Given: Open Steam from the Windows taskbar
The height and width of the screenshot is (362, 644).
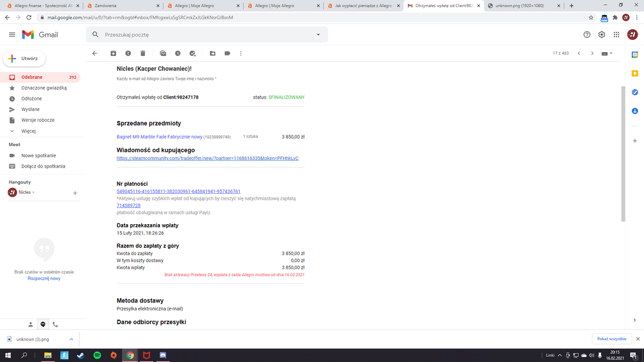Looking at the screenshot, I should tap(81, 355).
